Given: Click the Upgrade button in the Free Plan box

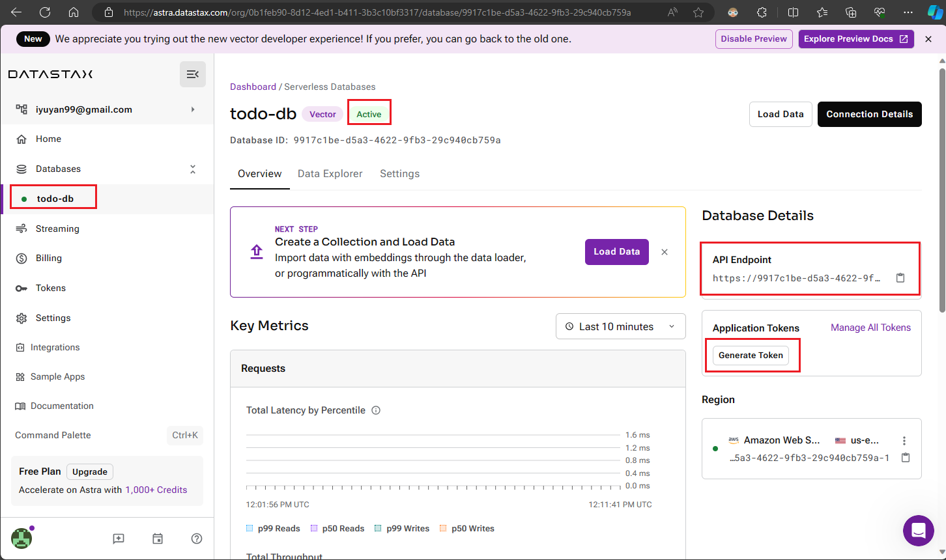Looking at the screenshot, I should 90,471.
